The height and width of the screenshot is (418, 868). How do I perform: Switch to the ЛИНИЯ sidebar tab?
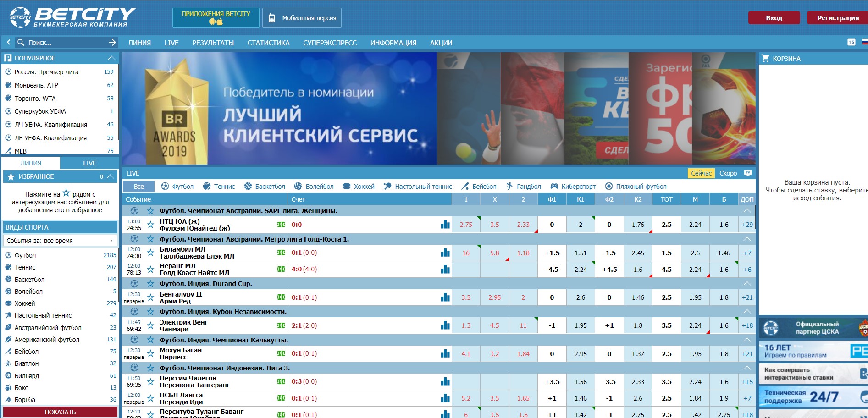click(31, 163)
